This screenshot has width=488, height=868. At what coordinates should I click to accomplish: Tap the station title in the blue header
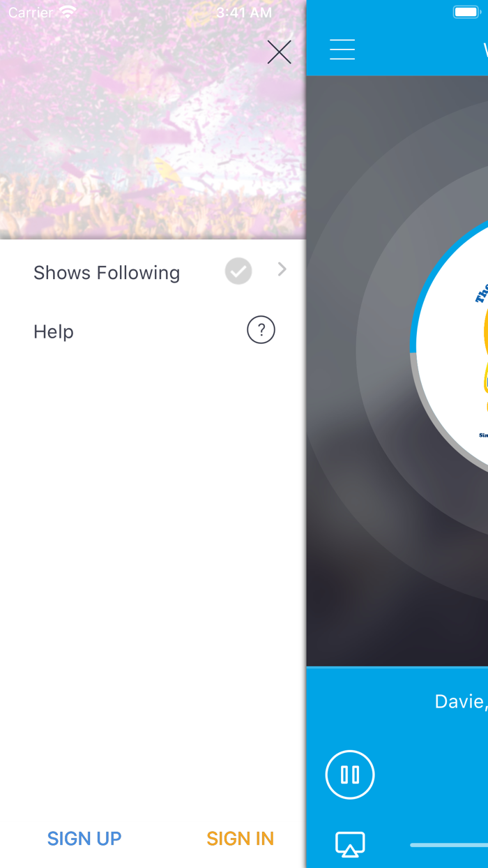tap(485, 50)
